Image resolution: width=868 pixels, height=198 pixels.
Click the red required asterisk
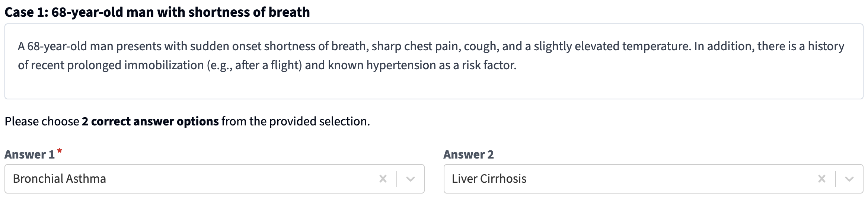pos(60,151)
